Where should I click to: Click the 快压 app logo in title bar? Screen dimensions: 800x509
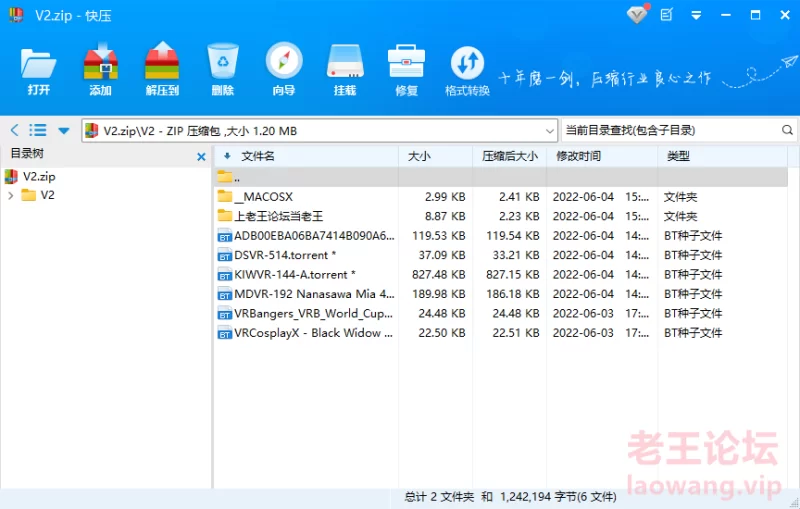tap(16, 15)
